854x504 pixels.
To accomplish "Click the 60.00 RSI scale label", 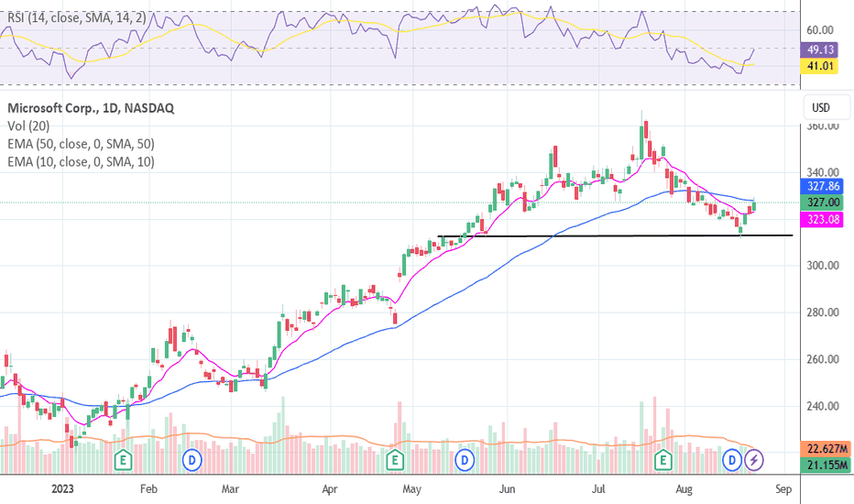I will coord(820,30).
